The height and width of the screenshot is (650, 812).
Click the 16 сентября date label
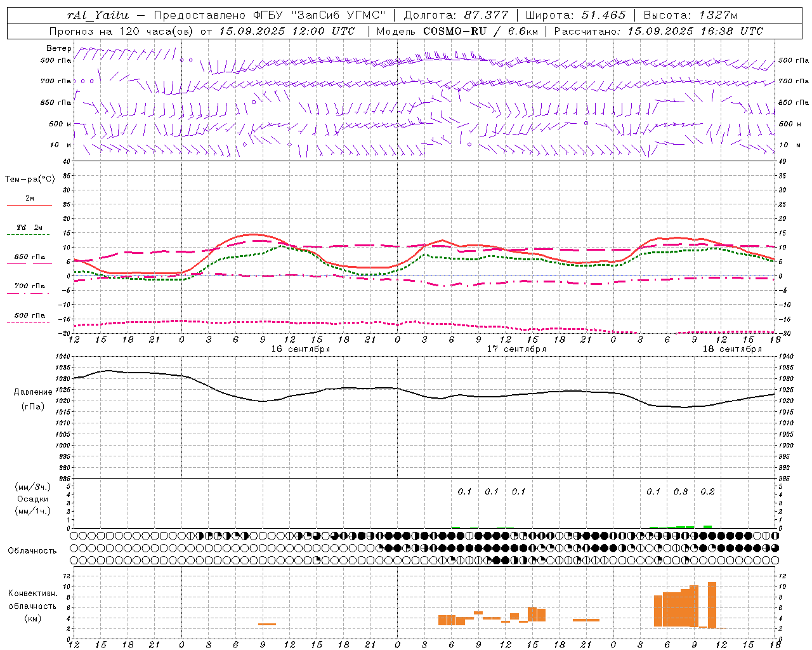(x=301, y=349)
